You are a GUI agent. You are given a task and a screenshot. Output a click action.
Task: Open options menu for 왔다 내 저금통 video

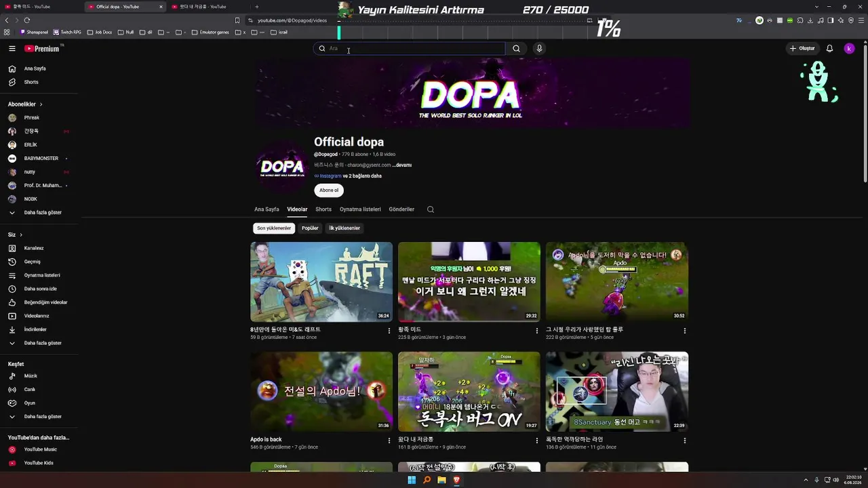tap(537, 441)
